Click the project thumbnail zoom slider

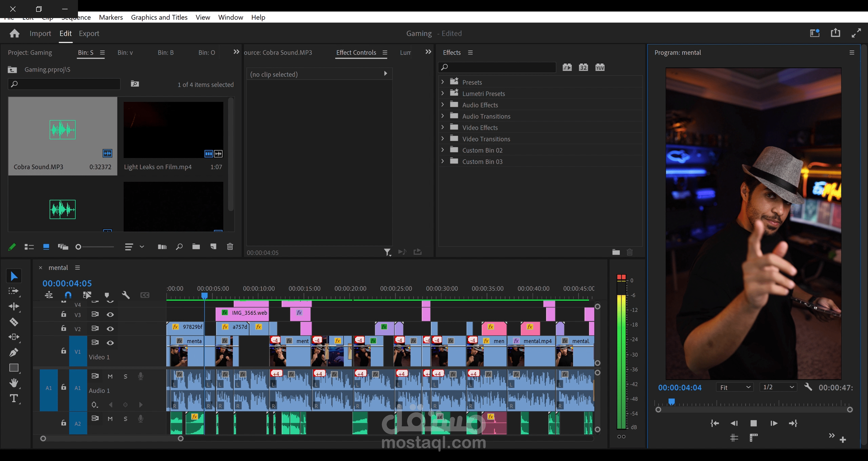pos(78,247)
